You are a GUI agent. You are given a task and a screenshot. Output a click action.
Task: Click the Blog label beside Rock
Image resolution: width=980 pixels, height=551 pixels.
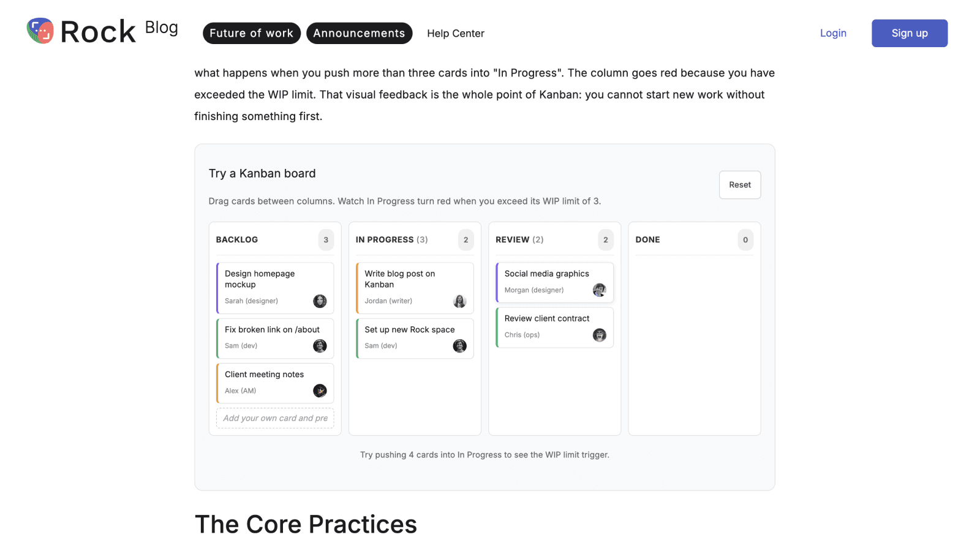coord(162,28)
